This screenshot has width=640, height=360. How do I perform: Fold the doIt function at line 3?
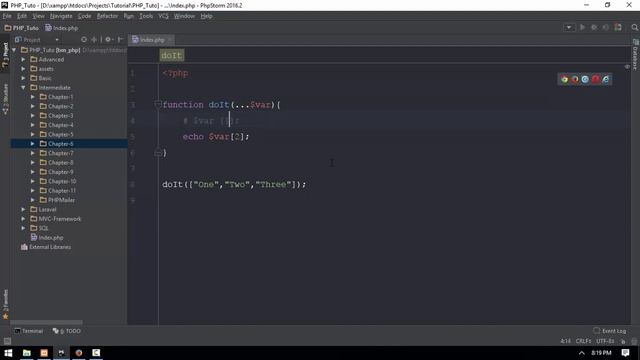158,104
